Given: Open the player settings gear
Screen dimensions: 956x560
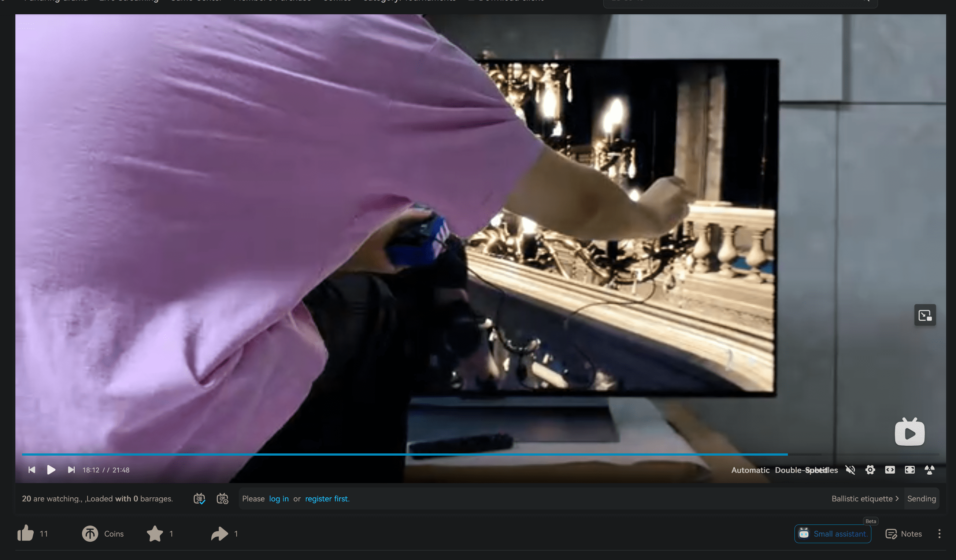Looking at the screenshot, I should tap(870, 470).
